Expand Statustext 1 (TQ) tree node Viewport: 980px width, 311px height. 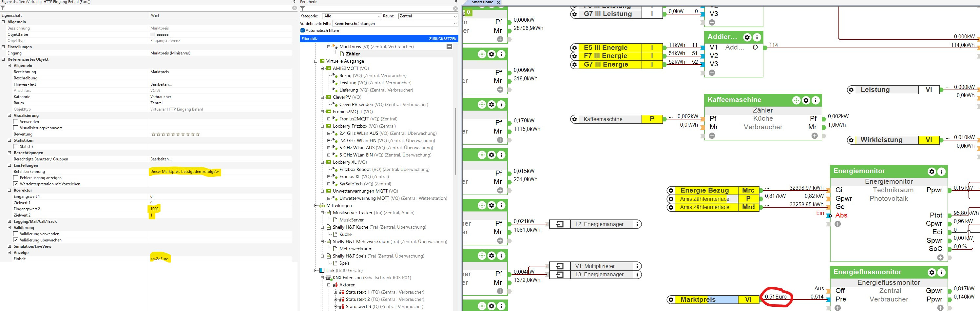335,292
